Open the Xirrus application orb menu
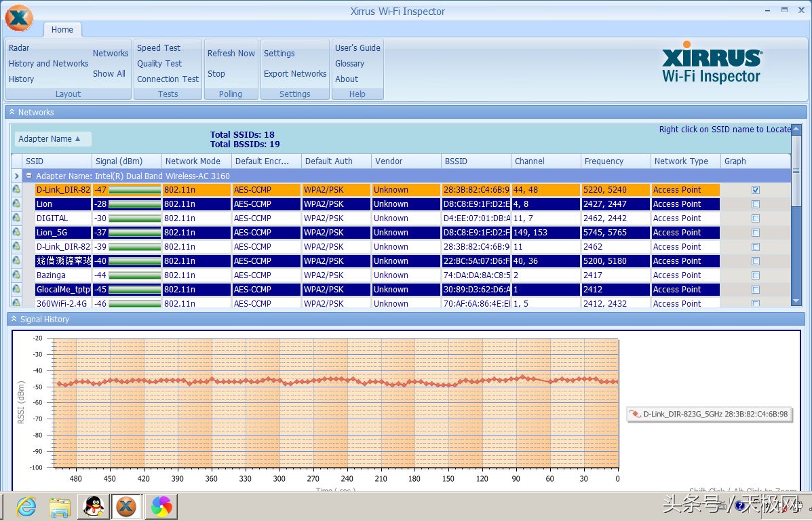Image resolution: width=812 pixels, height=521 pixels. 19,18
